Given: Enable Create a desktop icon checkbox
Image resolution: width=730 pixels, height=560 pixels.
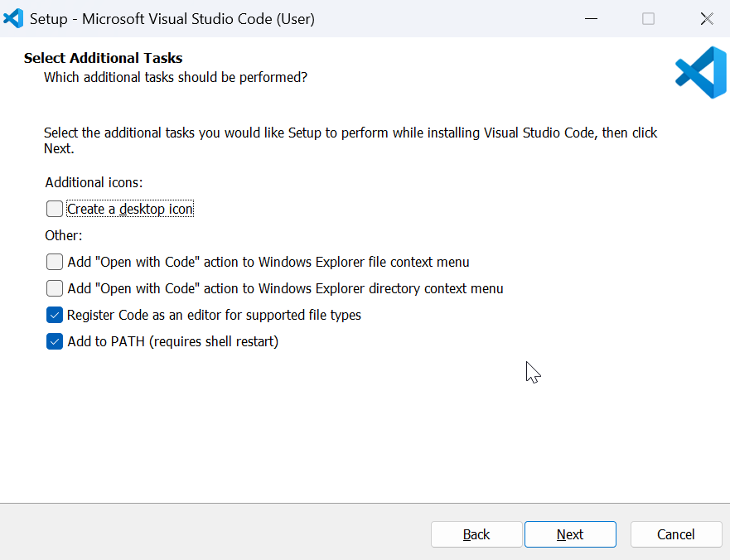Looking at the screenshot, I should click(55, 209).
